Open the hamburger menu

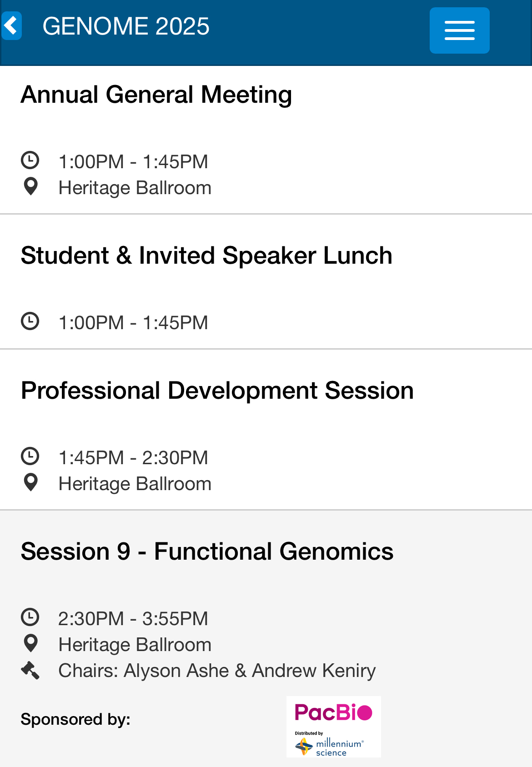point(459,30)
